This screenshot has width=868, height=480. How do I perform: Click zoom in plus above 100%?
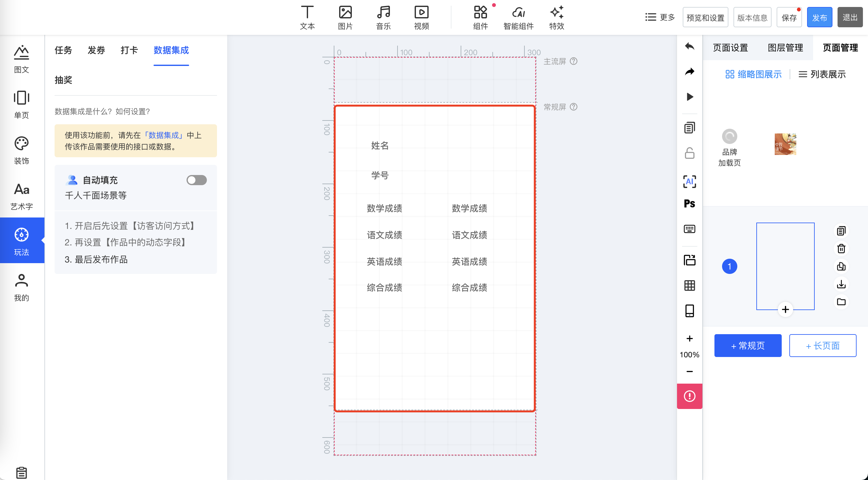coord(689,339)
